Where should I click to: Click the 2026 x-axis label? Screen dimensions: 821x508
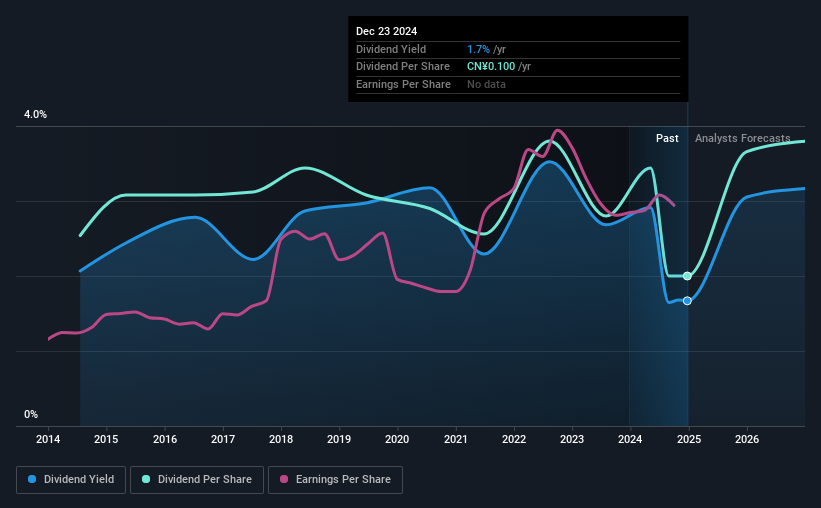tap(747, 439)
